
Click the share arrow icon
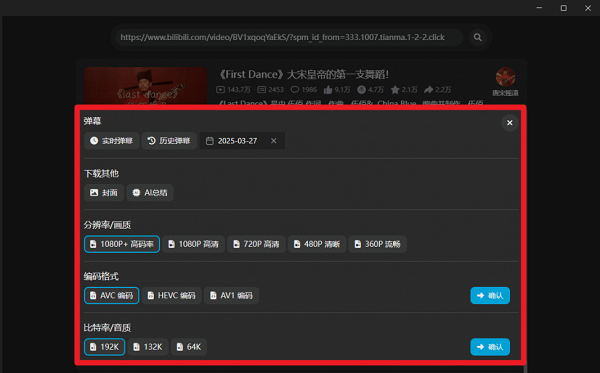429,90
